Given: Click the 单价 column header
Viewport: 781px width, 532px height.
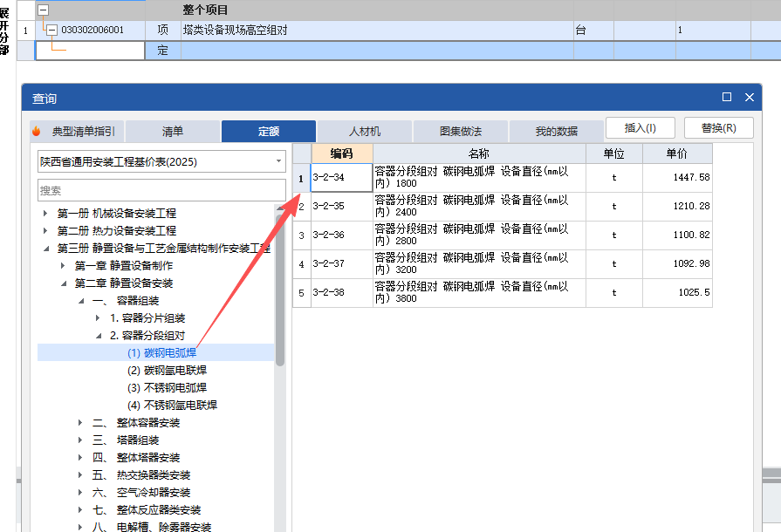Looking at the screenshot, I should 677,153.
